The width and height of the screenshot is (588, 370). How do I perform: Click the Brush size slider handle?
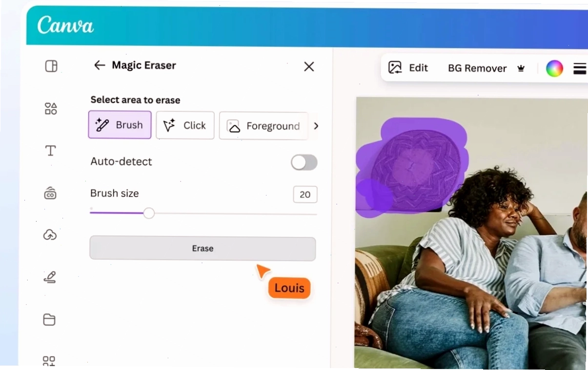pos(149,213)
